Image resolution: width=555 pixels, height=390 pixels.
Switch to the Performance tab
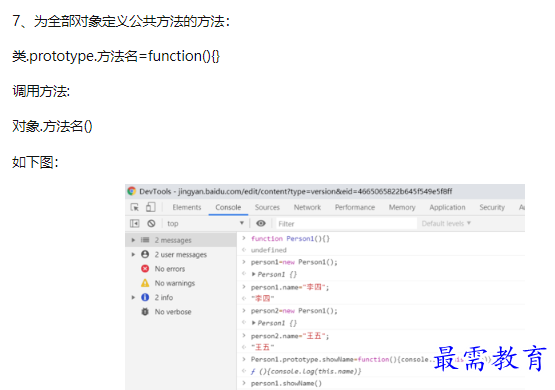(355, 207)
